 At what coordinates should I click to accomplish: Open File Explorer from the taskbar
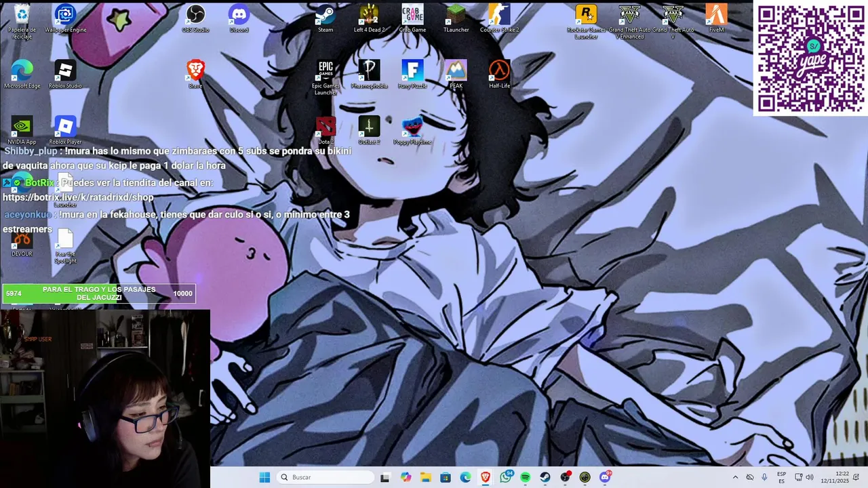pos(425,477)
